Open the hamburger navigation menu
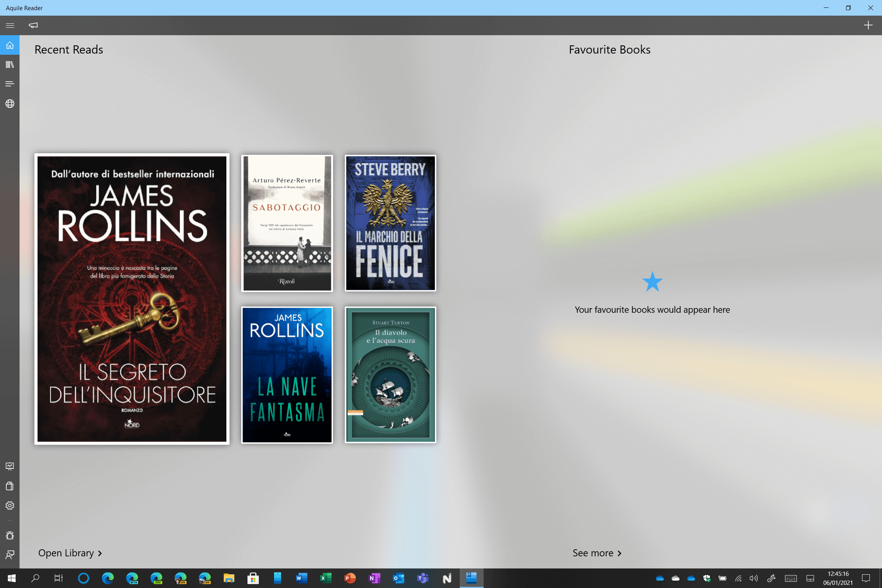 pos(10,25)
